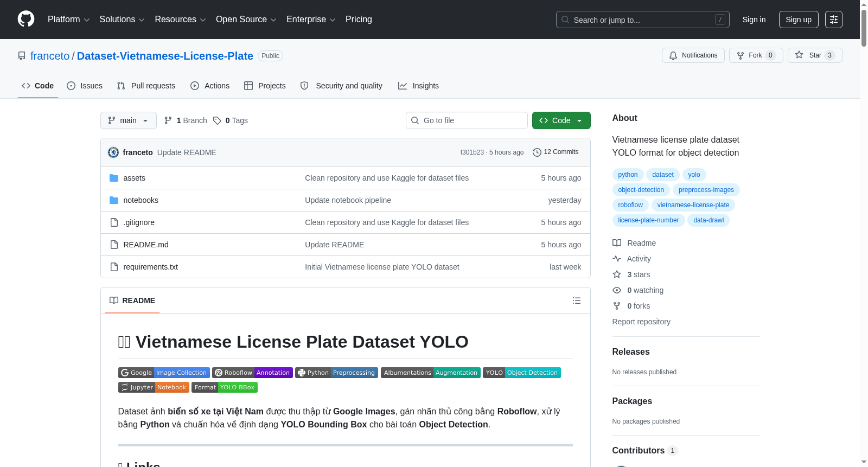Select the README tab in file viewer
The height and width of the screenshot is (467, 868).
coord(132,300)
